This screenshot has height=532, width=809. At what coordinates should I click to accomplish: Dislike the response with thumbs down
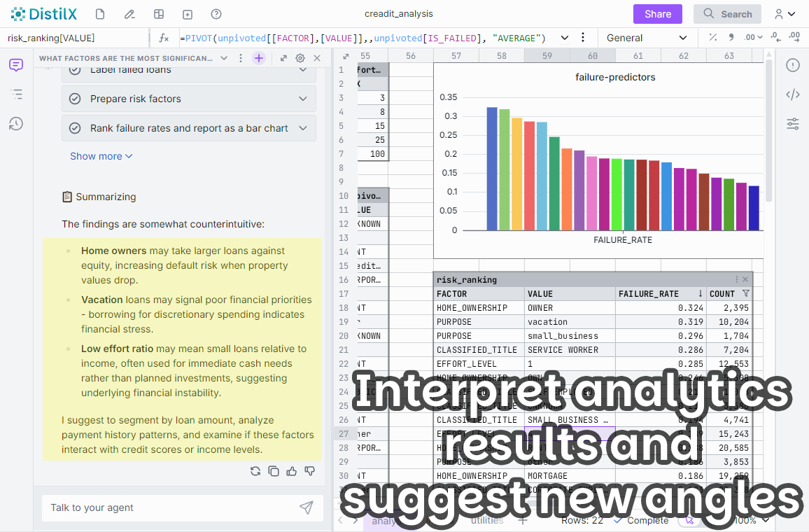pyautogui.click(x=310, y=471)
